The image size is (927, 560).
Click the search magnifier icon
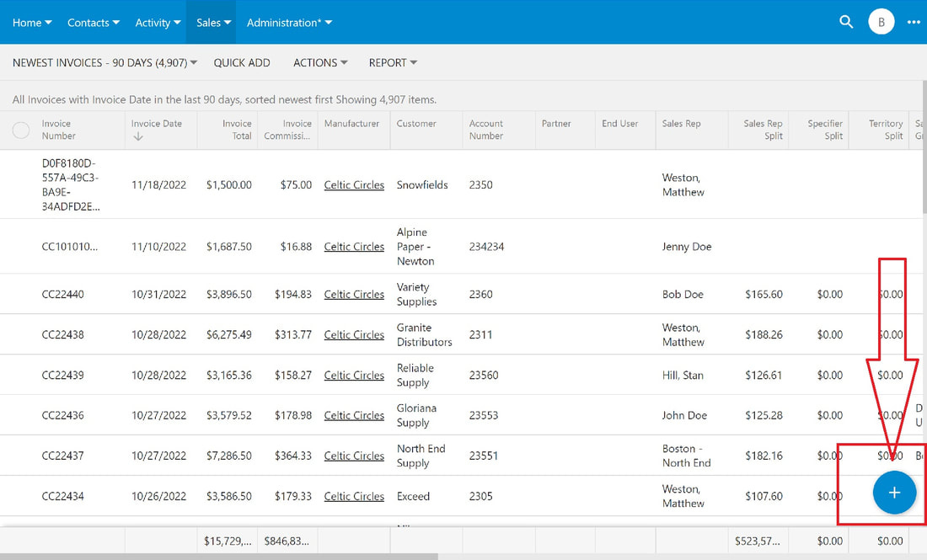click(x=846, y=22)
